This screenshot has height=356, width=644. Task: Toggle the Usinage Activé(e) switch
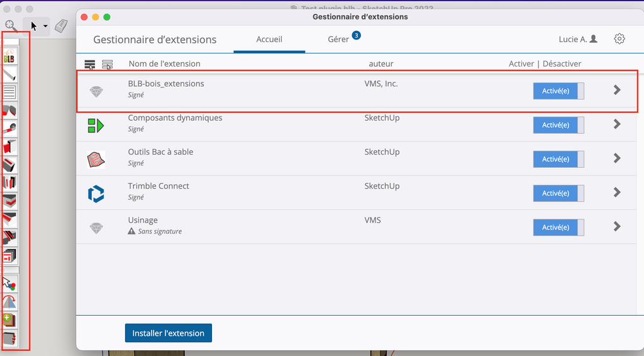[x=558, y=228]
